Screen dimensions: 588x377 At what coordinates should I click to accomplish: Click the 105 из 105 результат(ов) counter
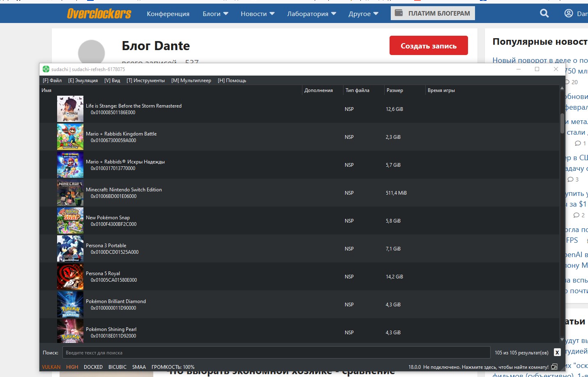pos(521,352)
